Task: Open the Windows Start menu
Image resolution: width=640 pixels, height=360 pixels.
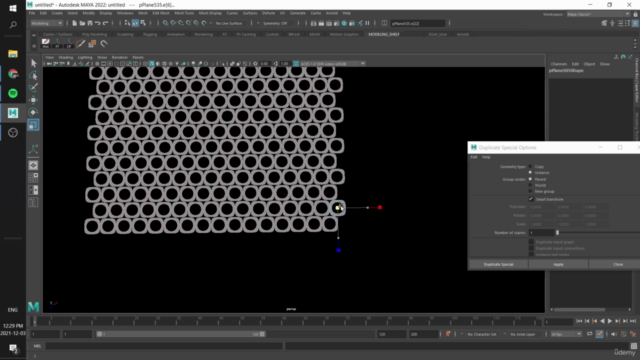Action: tap(13, 8)
